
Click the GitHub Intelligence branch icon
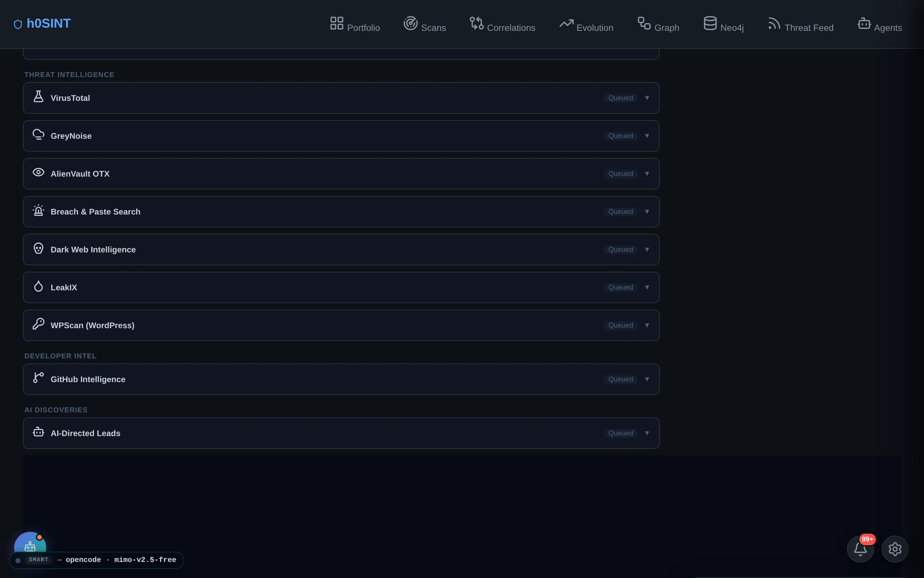[x=38, y=378]
